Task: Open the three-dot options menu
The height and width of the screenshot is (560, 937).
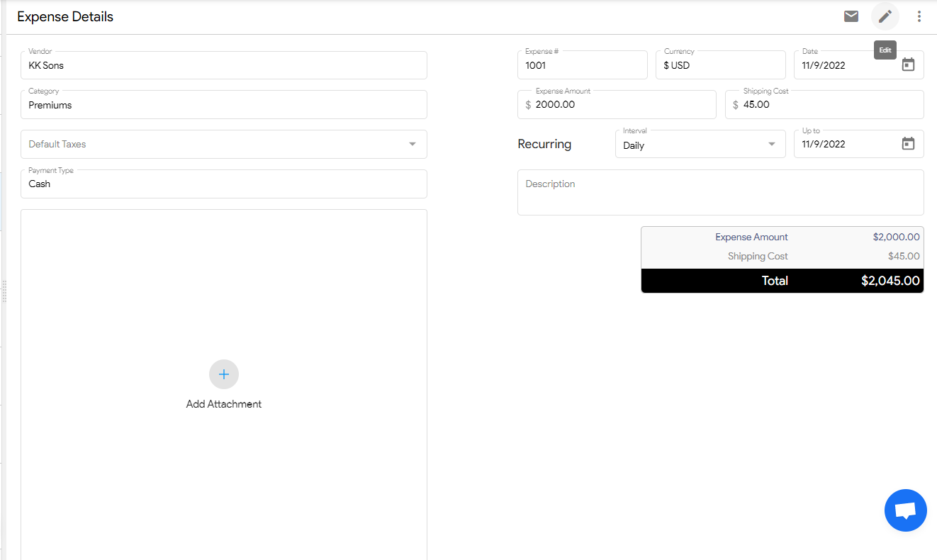Action: pyautogui.click(x=919, y=16)
